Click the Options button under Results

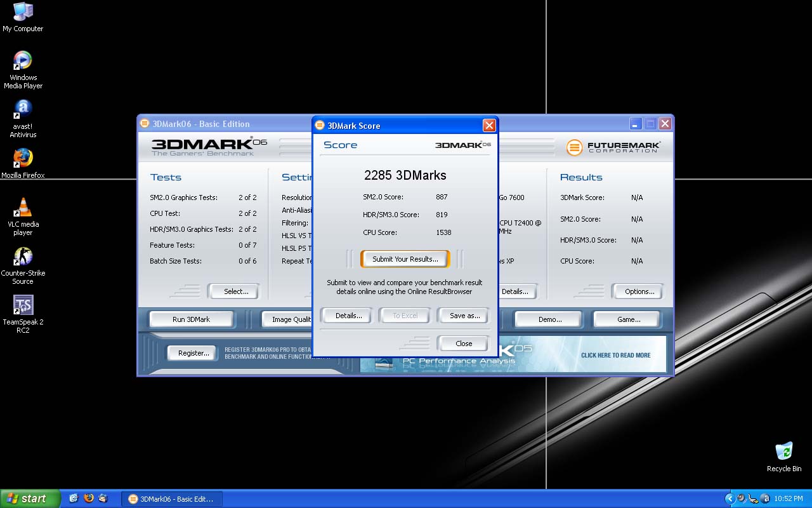tap(639, 291)
